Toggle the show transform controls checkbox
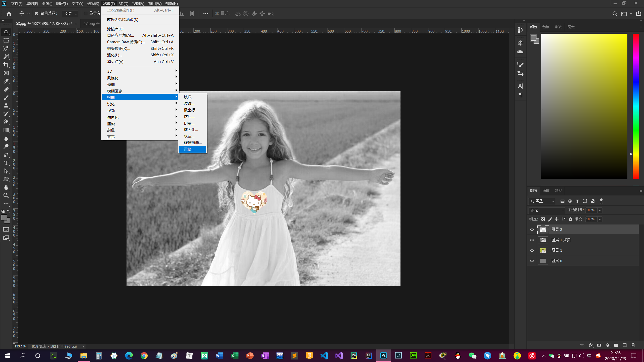The width and height of the screenshot is (644, 362). 86,14
